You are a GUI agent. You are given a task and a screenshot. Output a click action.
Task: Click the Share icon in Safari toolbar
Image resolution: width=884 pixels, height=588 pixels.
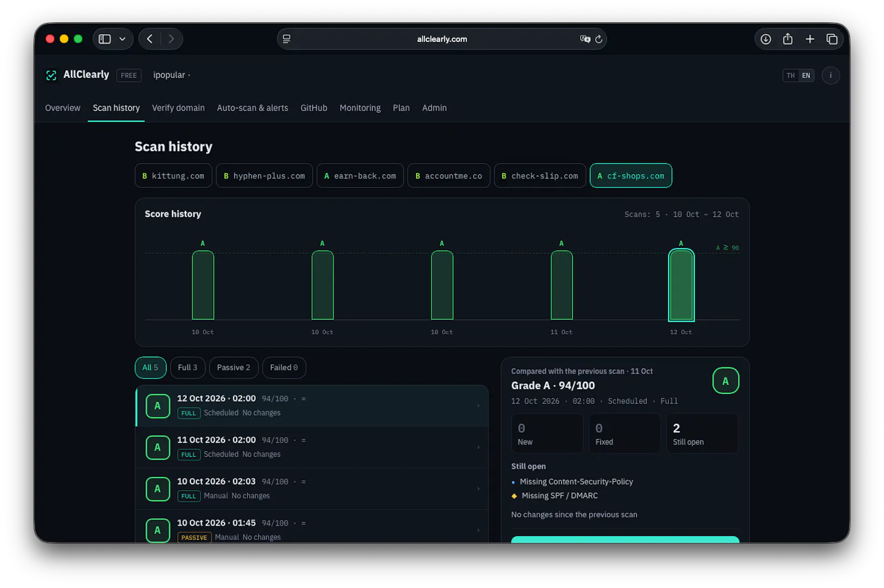[x=788, y=39]
